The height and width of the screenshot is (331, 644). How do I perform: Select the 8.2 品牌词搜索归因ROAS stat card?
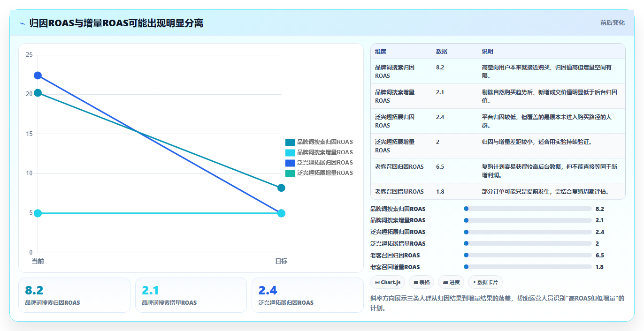click(74, 295)
